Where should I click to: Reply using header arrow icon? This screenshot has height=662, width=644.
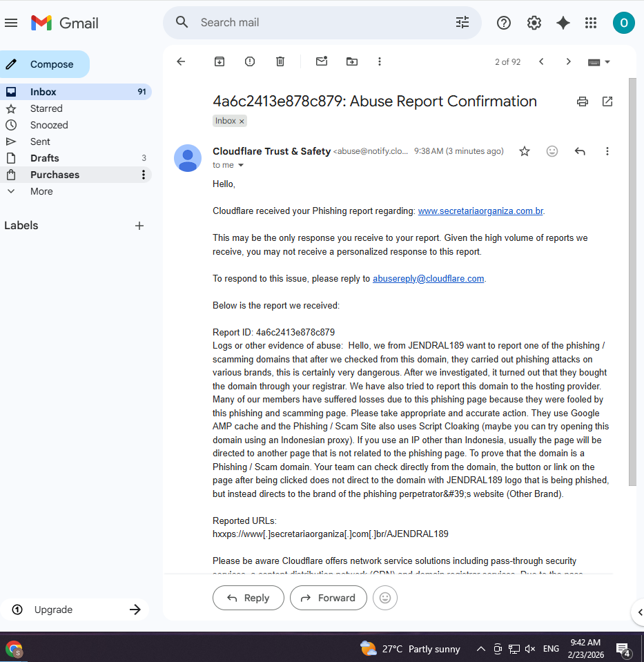pyautogui.click(x=580, y=151)
